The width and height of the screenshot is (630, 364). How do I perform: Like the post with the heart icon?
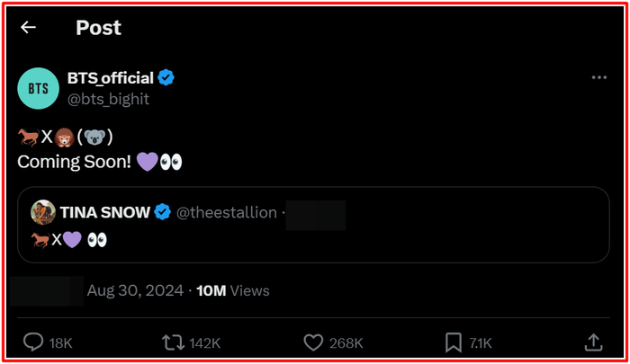[x=313, y=342]
